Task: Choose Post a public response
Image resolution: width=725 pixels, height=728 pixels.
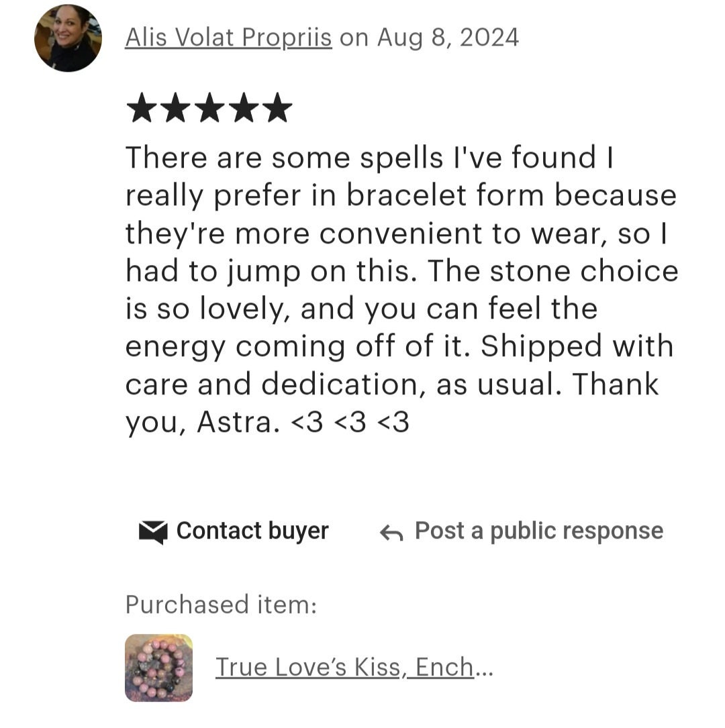Action: point(539,531)
